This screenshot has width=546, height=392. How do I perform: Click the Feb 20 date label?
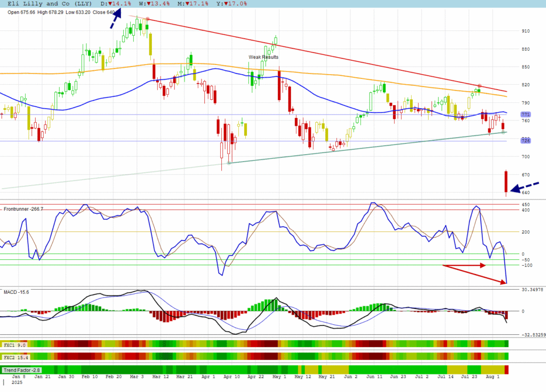[x=114, y=377]
